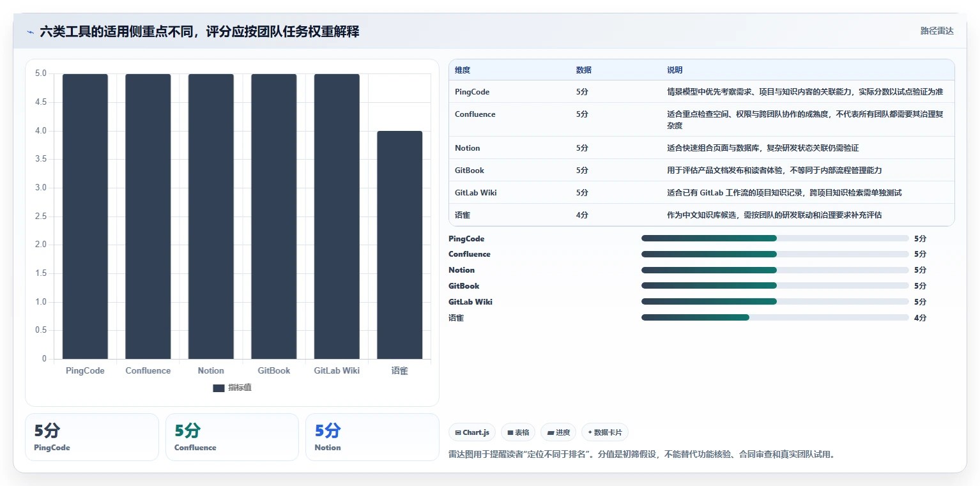Click the Notion bar in chart

pos(211,216)
